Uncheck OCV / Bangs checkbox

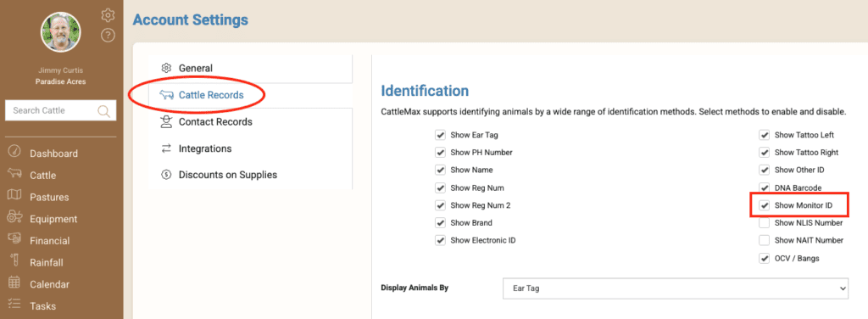tap(765, 258)
